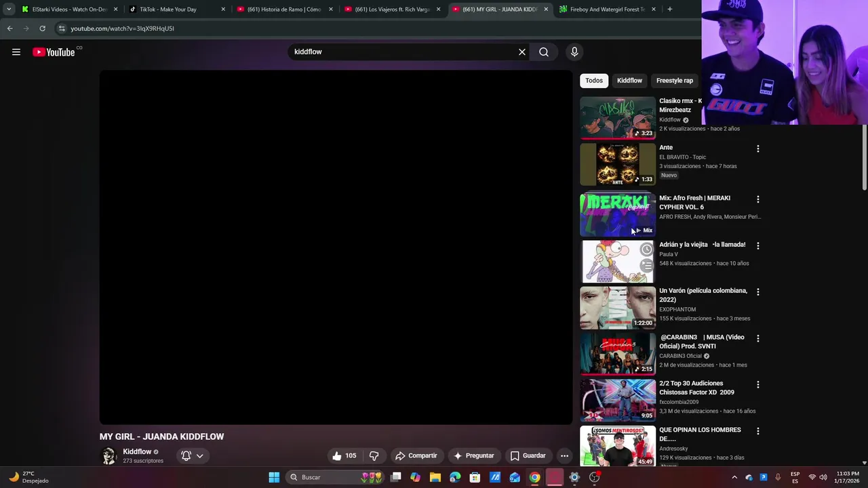Add Adrián y la viejita to Watch Later
The width and height of the screenshot is (868, 488).
coord(647,249)
